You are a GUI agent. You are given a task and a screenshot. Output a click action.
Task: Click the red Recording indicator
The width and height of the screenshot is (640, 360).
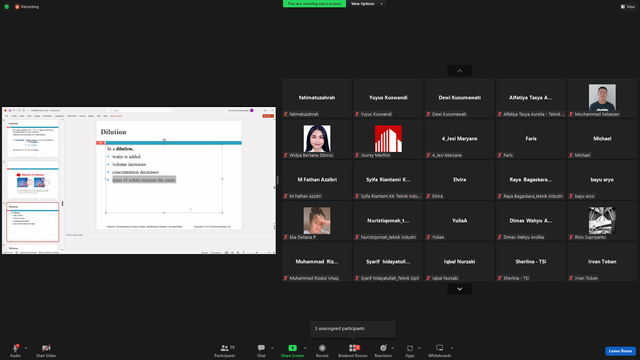[x=27, y=7]
